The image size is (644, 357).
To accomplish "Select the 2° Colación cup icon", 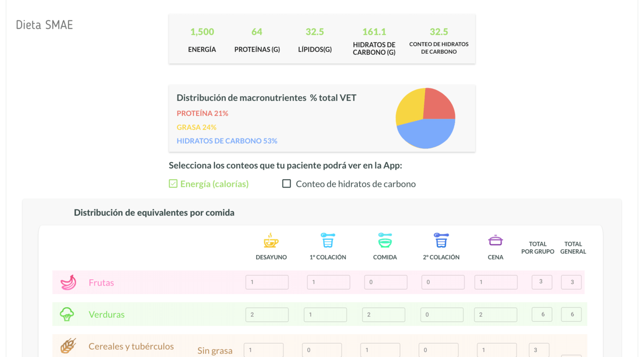I will tap(441, 240).
